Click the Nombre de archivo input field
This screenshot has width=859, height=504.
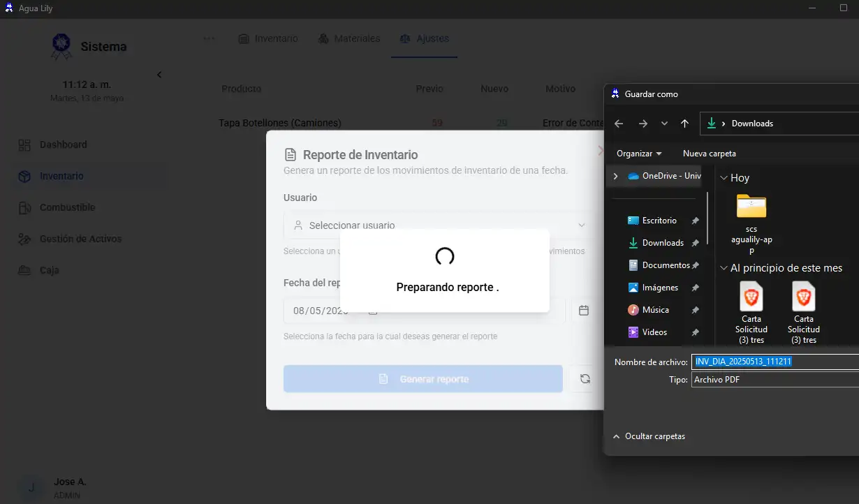point(774,362)
